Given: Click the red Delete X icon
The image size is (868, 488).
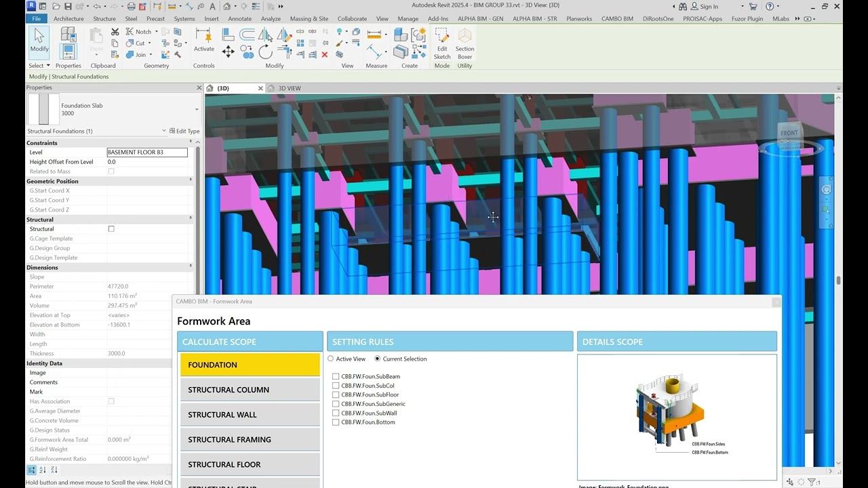Looking at the screenshot, I should [x=324, y=55].
